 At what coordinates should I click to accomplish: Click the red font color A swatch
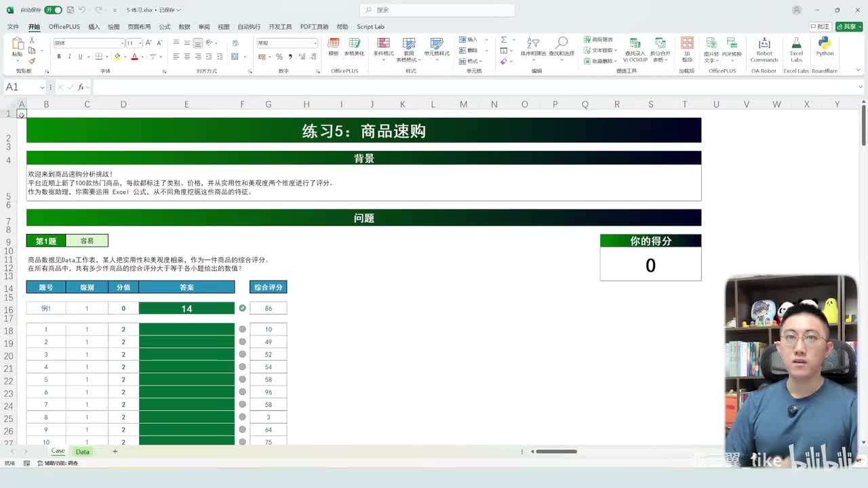(135, 56)
